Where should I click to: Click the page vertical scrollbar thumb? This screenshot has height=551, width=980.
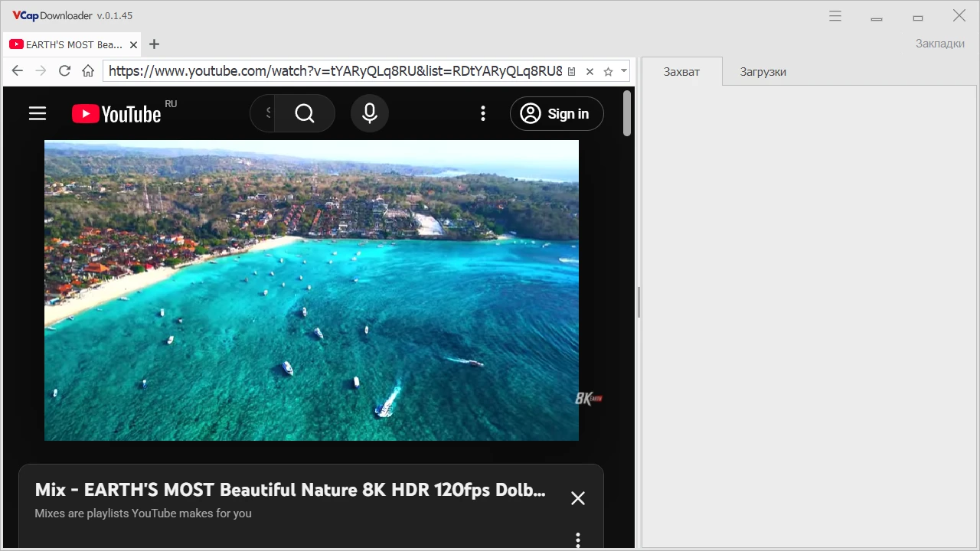tap(627, 113)
